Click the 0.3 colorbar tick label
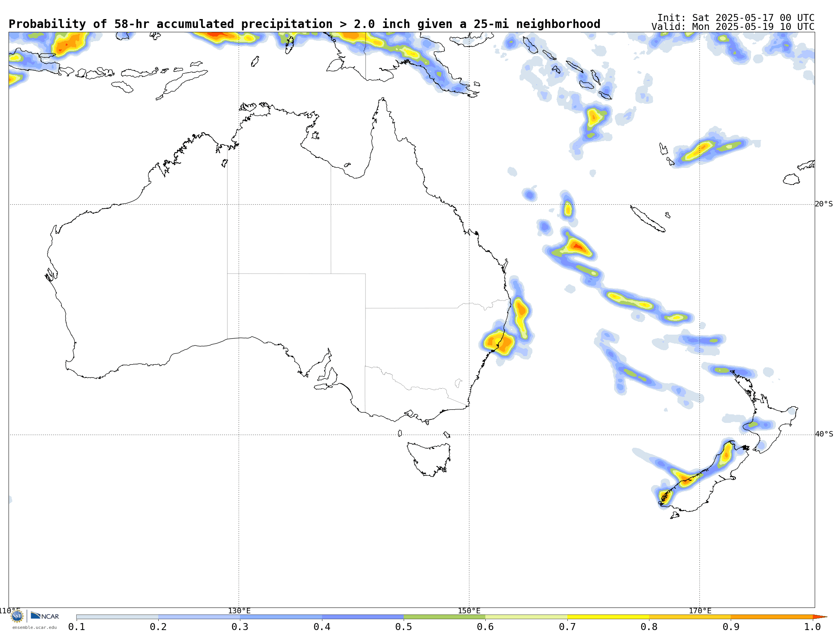This screenshot has height=632, width=840. coord(240,627)
